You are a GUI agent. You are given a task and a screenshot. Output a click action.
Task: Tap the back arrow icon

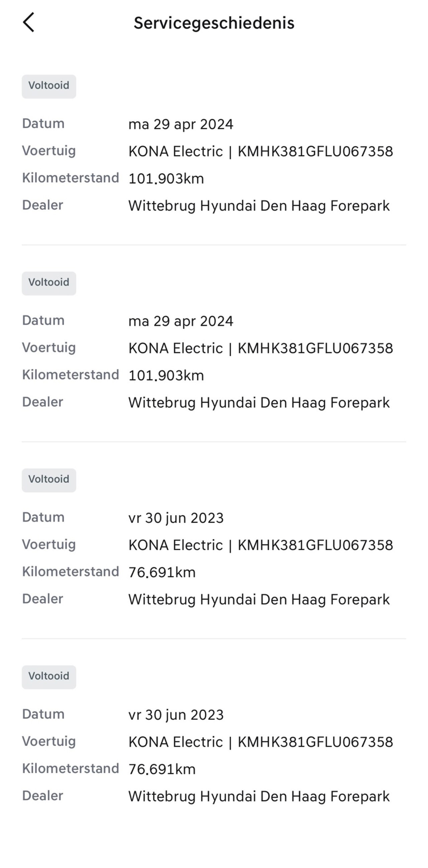pos(29,22)
